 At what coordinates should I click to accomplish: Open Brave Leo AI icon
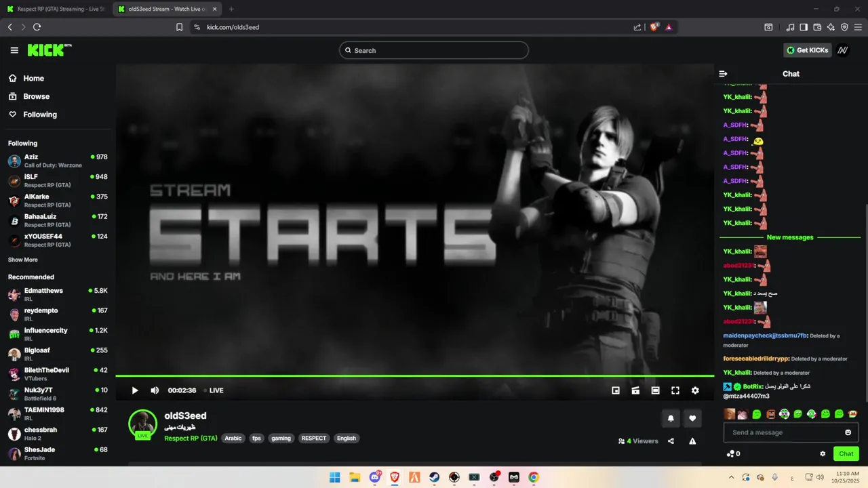tap(831, 27)
